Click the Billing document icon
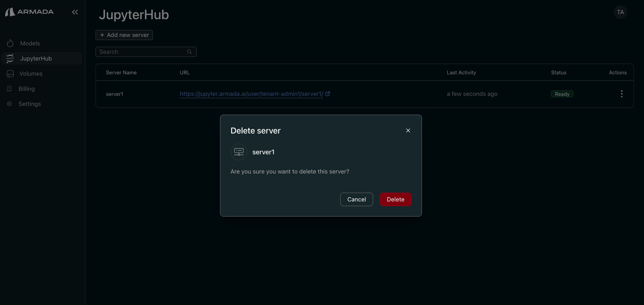This screenshot has height=305, width=644. pyautogui.click(x=9, y=88)
